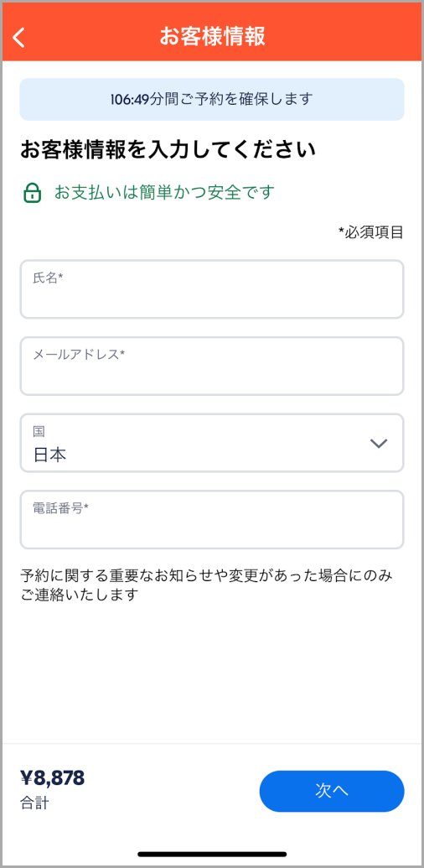Click the お客様情報 header title
The width and height of the screenshot is (424, 868).
[212, 36]
